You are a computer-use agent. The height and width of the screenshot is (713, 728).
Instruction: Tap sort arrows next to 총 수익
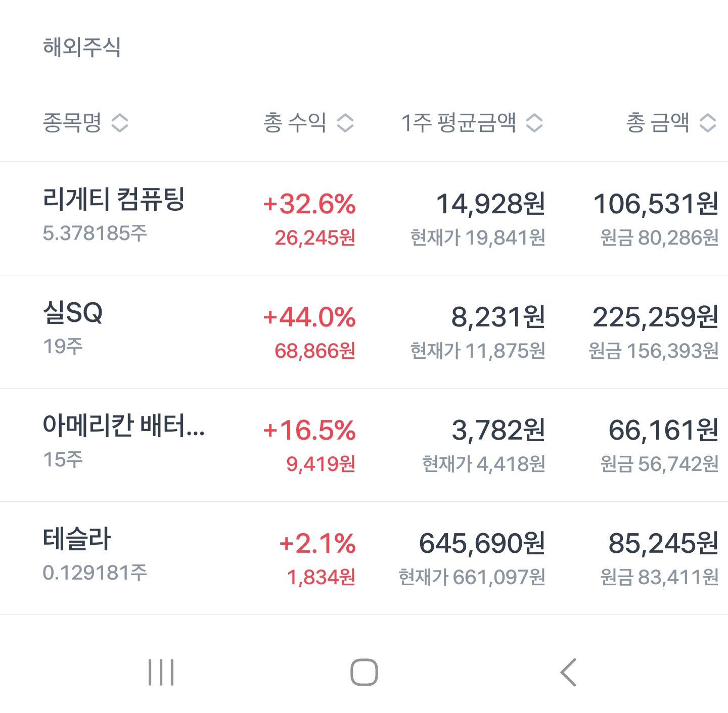tap(345, 123)
